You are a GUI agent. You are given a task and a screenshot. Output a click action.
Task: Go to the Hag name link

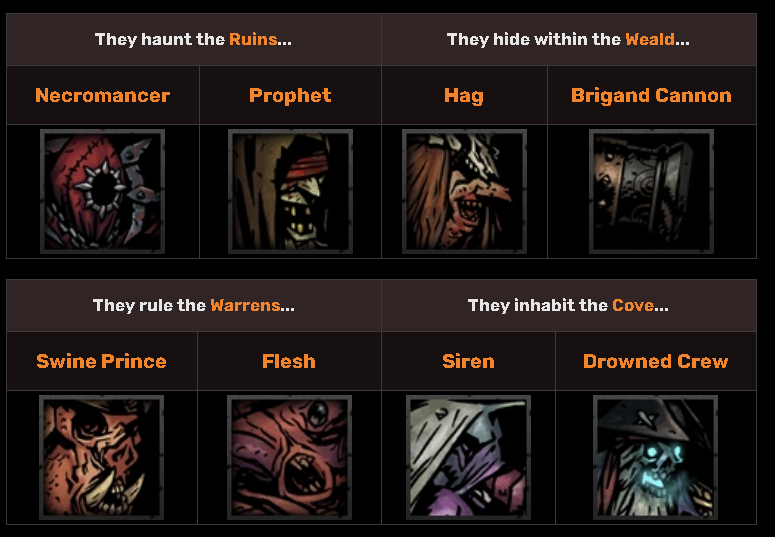pos(464,95)
